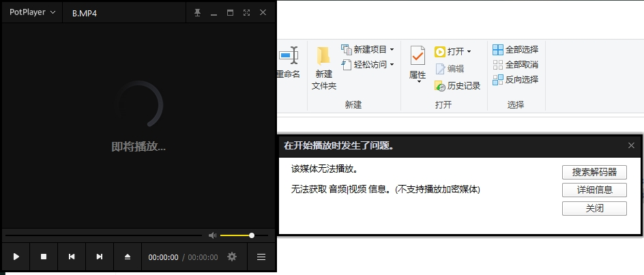The height and width of the screenshot is (275, 644).
Task: Stop playback with the stop button
Action: pos(44,257)
